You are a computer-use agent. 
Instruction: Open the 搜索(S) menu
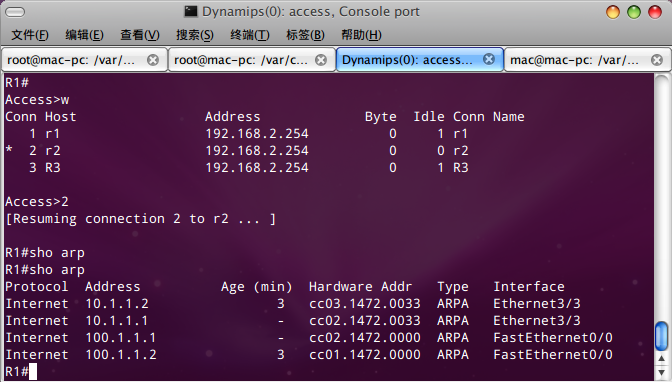pyautogui.click(x=195, y=35)
